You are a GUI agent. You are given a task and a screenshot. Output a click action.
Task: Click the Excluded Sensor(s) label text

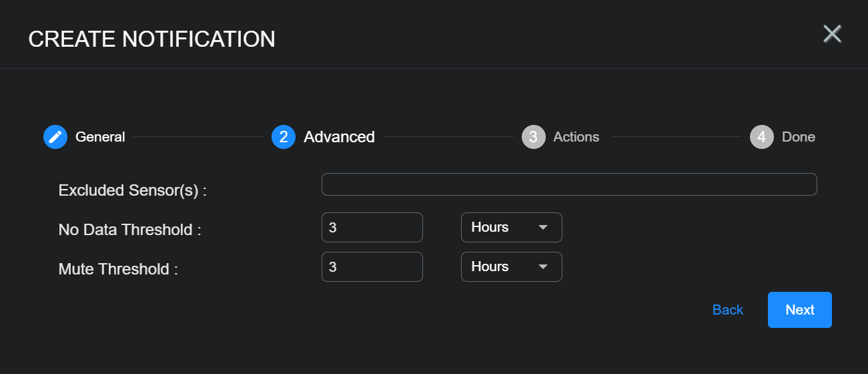pyautogui.click(x=132, y=190)
